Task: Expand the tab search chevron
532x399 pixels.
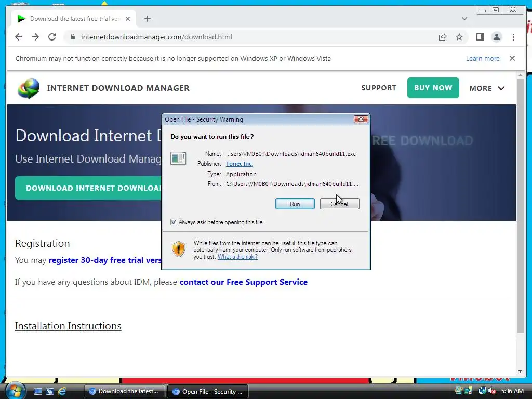Action: 464,19
